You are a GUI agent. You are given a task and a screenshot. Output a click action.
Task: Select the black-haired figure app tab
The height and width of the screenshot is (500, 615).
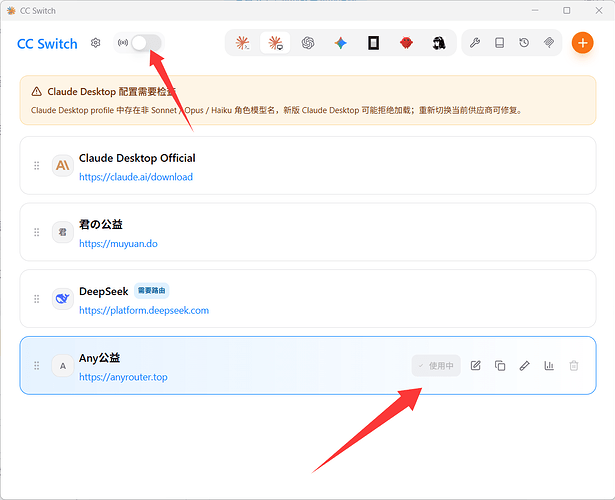click(x=439, y=43)
